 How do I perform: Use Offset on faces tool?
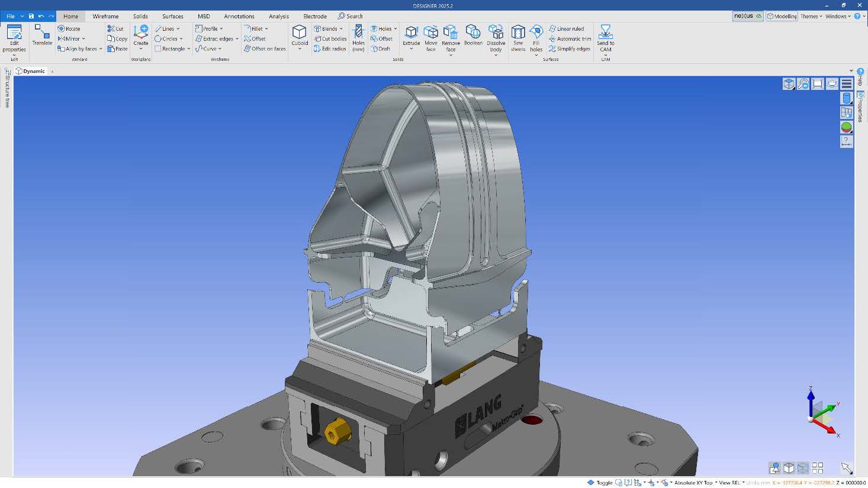coord(265,49)
